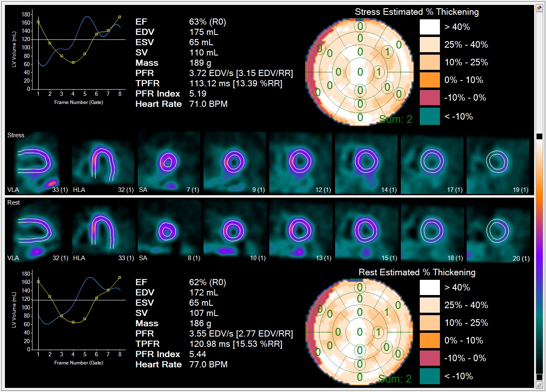
Task: Click the unlink color scale icon
Action: (539, 385)
